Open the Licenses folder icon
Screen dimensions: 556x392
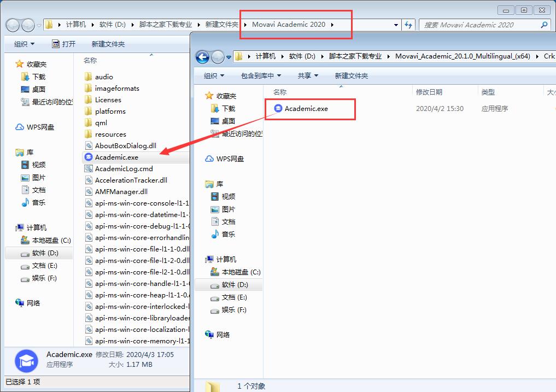click(x=89, y=100)
